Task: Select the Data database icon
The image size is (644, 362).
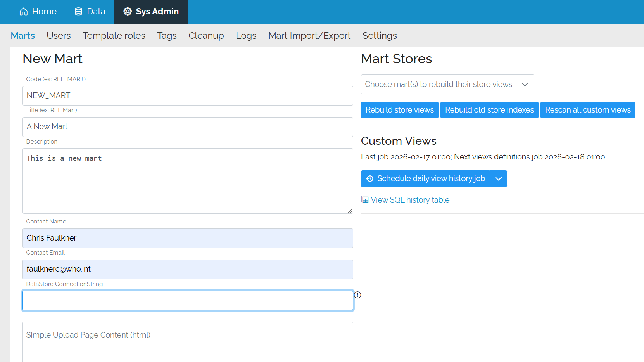Action: pos(78,11)
